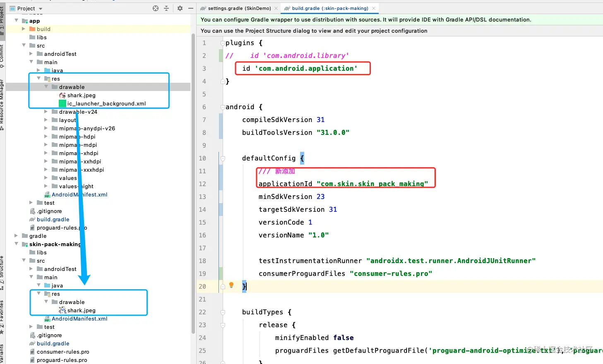Select app AndroidManifest.xml file

point(76,194)
